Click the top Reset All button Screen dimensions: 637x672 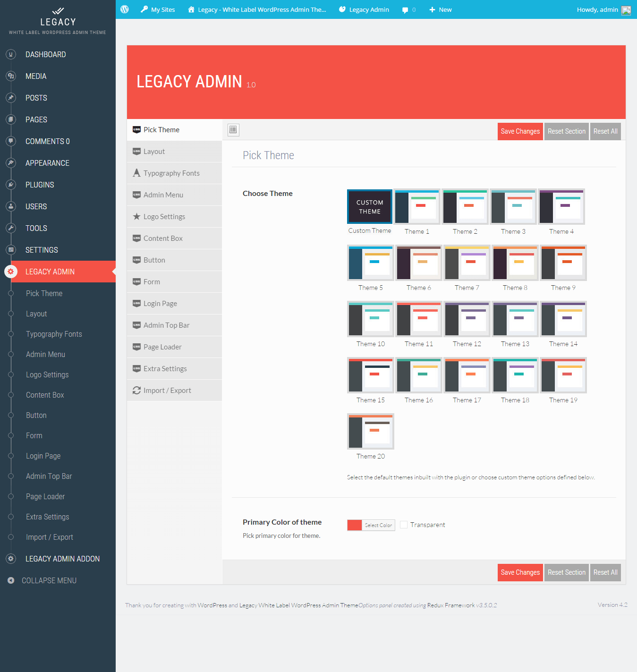605,131
